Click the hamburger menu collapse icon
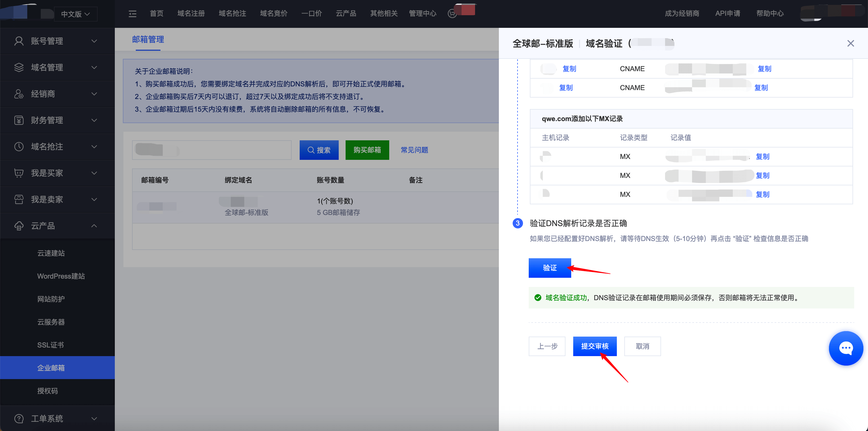Screen dimensions: 868x431 [x=132, y=14]
